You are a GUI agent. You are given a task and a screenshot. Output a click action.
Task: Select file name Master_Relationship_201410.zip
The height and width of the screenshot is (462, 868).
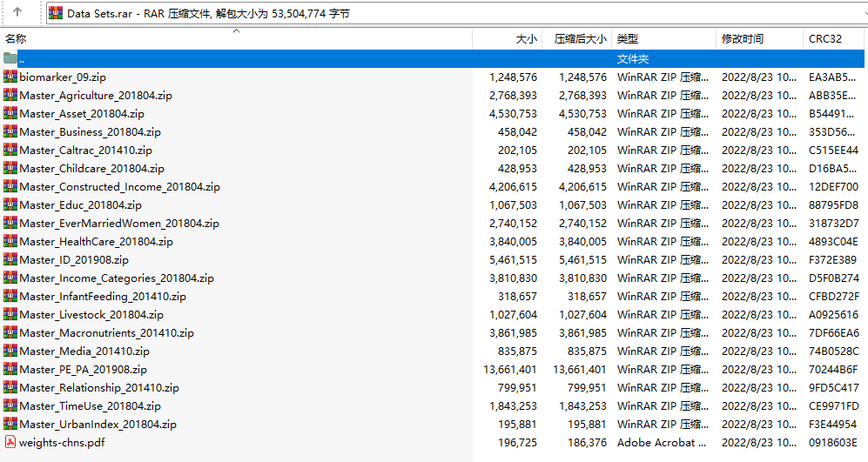99,387
